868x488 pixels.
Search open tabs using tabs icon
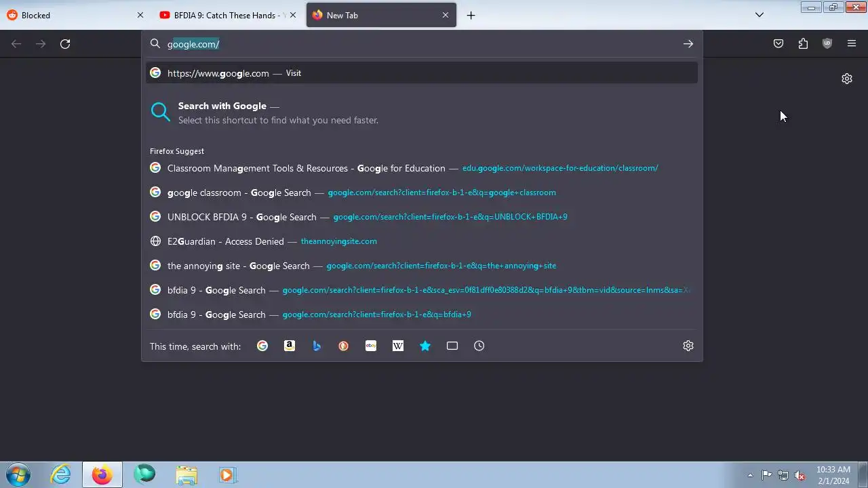pos(452,346)
